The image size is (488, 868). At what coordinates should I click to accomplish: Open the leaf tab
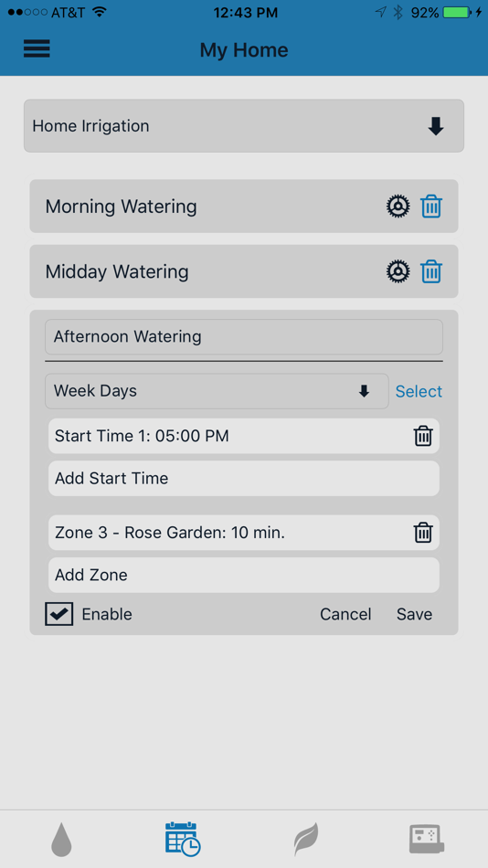[306, 840]
